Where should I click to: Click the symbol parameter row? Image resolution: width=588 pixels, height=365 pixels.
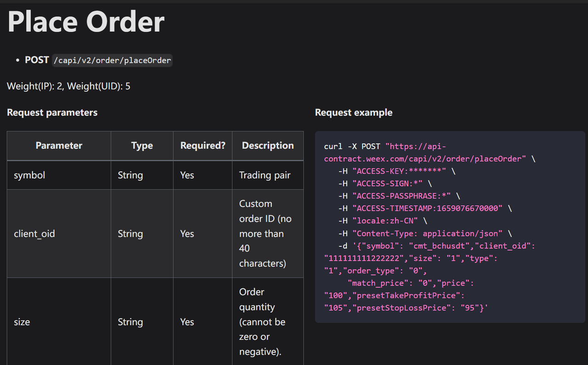[29, 175]
